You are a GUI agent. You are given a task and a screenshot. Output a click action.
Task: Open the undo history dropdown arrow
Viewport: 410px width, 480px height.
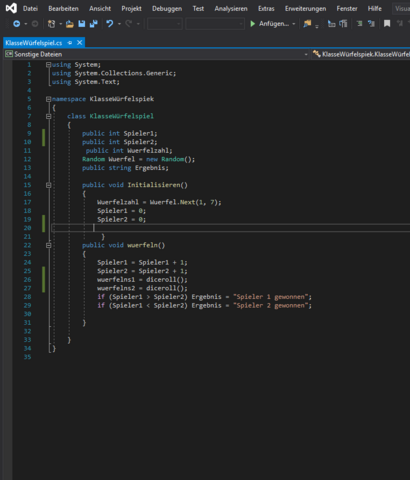119,24
